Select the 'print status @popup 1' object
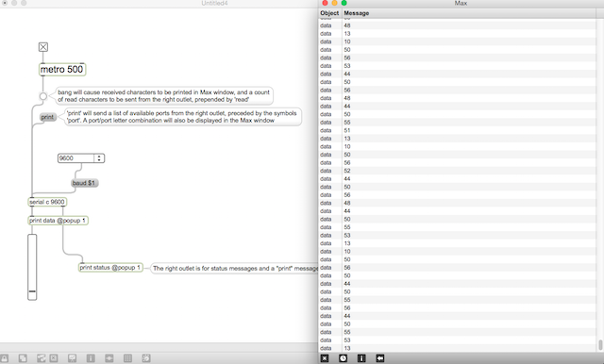The width and height of the screenshot is (604, 364). click(111, 268)
